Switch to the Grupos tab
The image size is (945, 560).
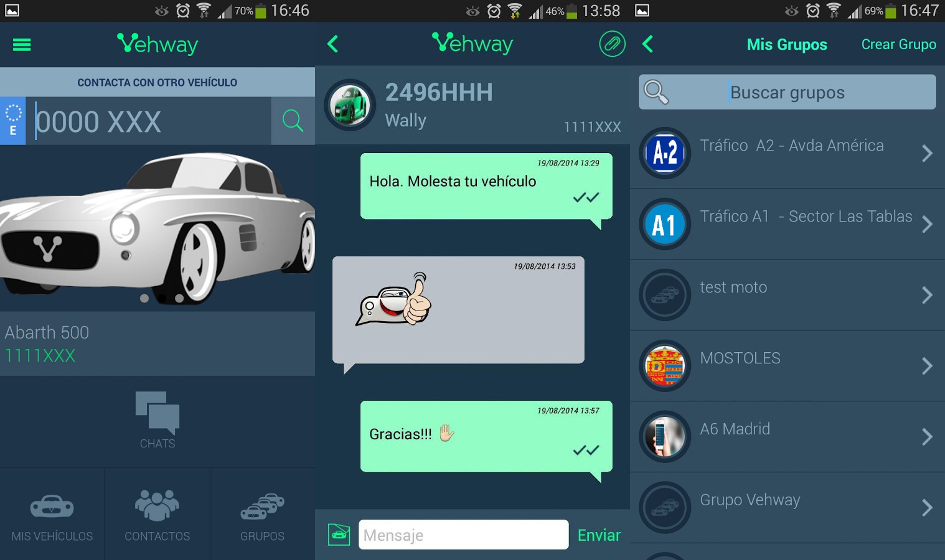click(262, 516)
